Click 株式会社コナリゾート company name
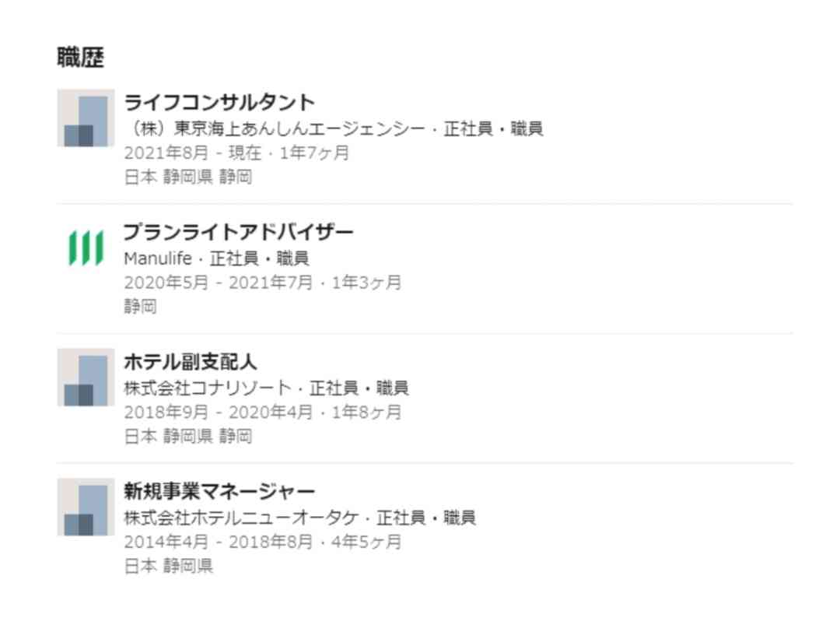 tap(208, 388)
